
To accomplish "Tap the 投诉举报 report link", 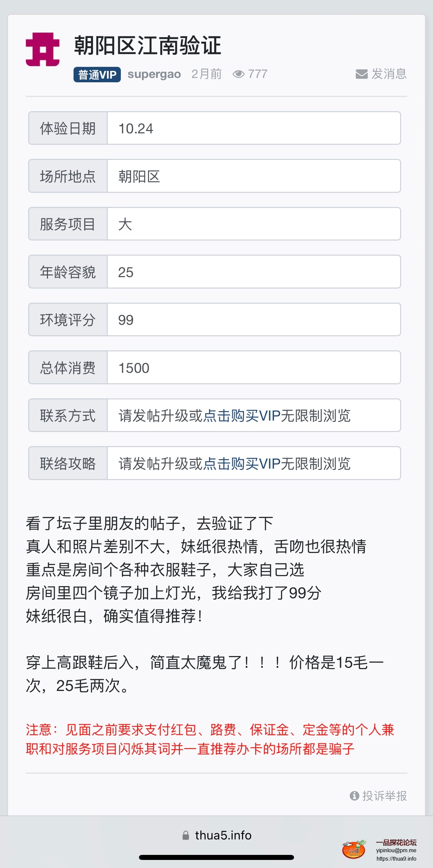I will click(x=384, y=795).
